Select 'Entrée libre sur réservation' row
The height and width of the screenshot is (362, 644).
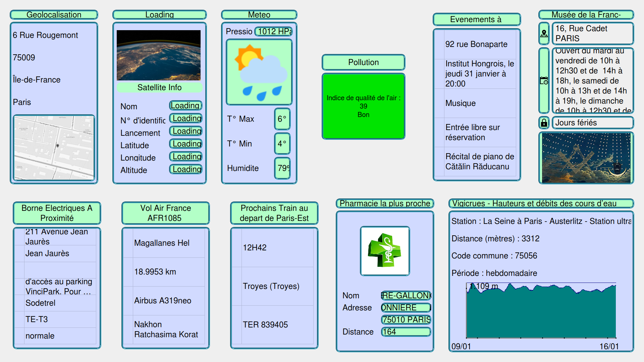(x=475, y=132)
